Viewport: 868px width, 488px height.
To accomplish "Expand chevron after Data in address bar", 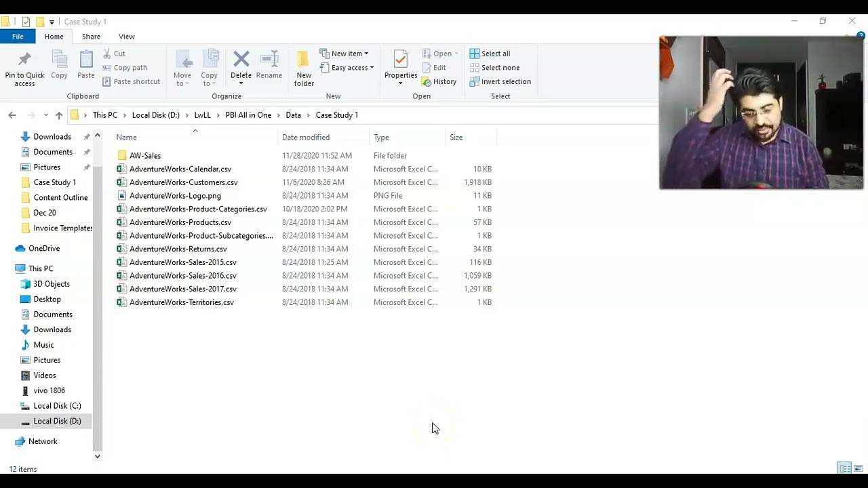I will coord(309,115).
